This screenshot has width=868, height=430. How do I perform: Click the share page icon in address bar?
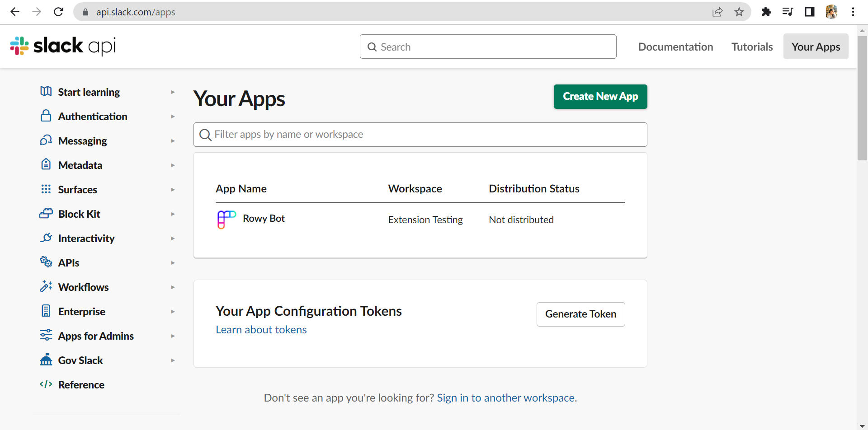(x=717, y=12)
